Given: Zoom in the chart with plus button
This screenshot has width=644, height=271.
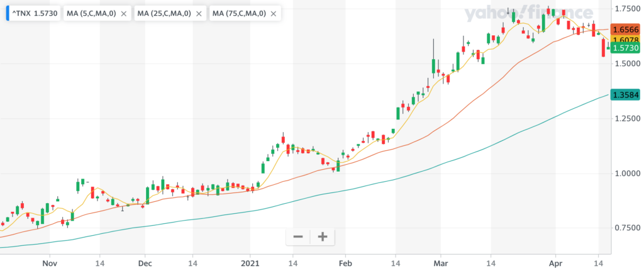Looking at the screenshot, I should [323, 237].
